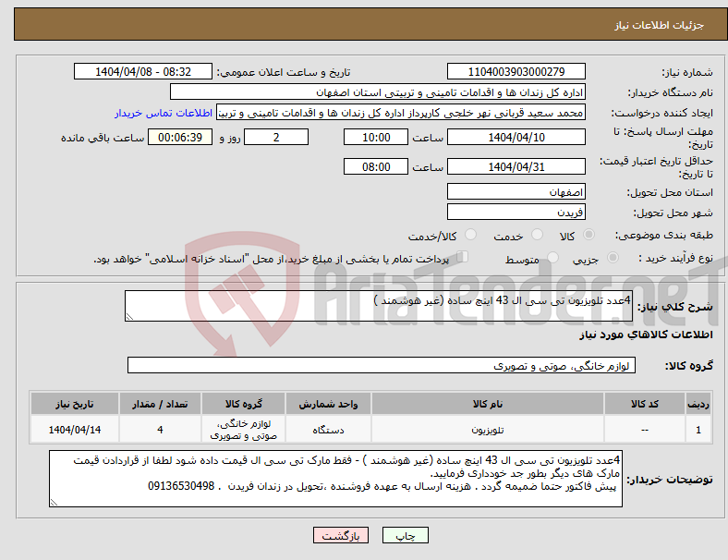Click the deadline time 10:00 field

376,138
